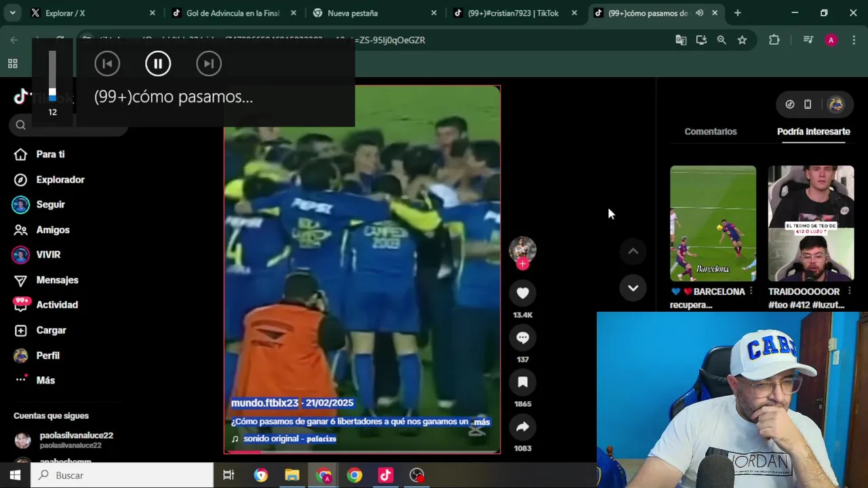This screenshot has height=488, width=868.
Task: Skip to previous track in media overlay
Action: pos(107,64)
